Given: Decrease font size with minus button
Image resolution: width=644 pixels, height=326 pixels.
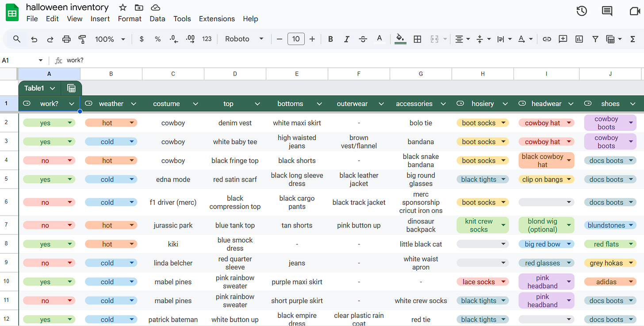Looking at the screenshot, I should pos(279,39).
